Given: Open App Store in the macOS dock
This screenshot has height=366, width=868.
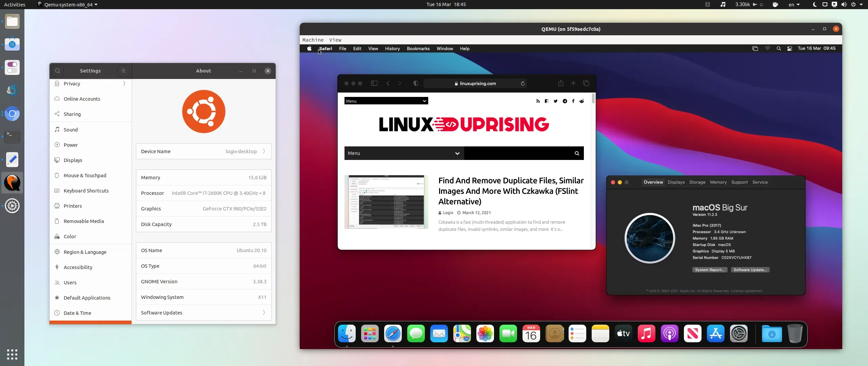Looking at the screenshot, I should click(x=716, y=334).
